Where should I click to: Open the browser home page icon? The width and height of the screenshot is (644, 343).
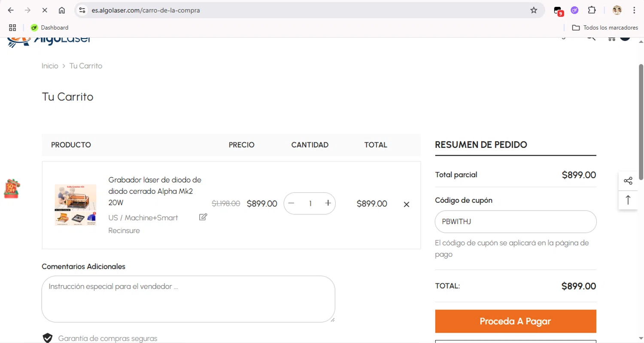click(x=62, y=10)
